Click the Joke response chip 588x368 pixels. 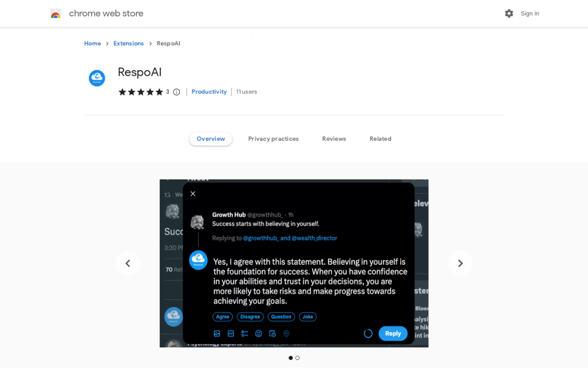coord(308,317)
